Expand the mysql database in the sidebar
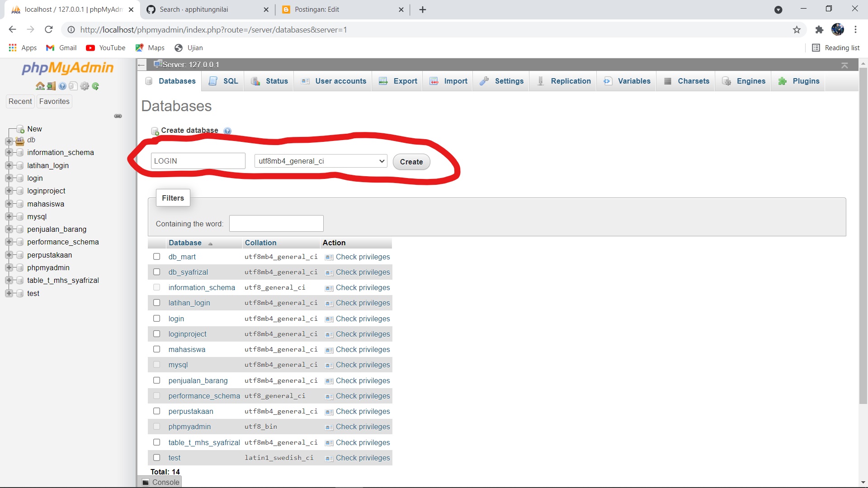 pos(10,216)
